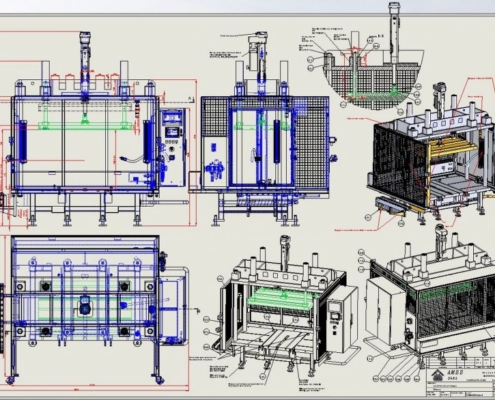Select the right blue cylinder in front elevation view

(x=147, y=142)
